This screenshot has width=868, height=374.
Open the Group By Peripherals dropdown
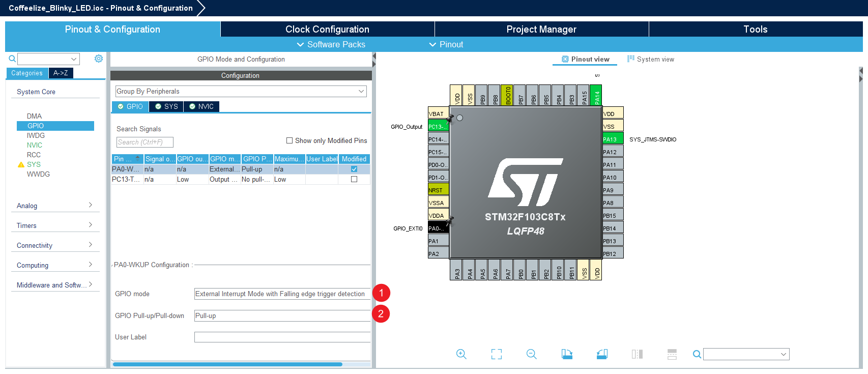click(241, 92)
